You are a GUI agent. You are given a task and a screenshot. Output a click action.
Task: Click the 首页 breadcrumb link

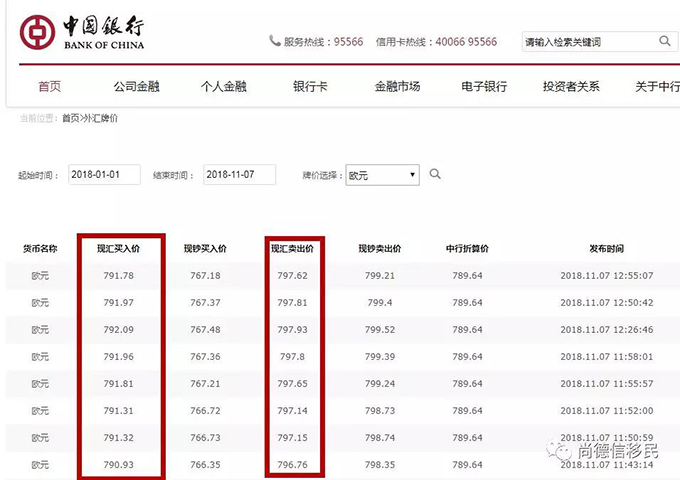pyautogui.click(x=70, y=119)
